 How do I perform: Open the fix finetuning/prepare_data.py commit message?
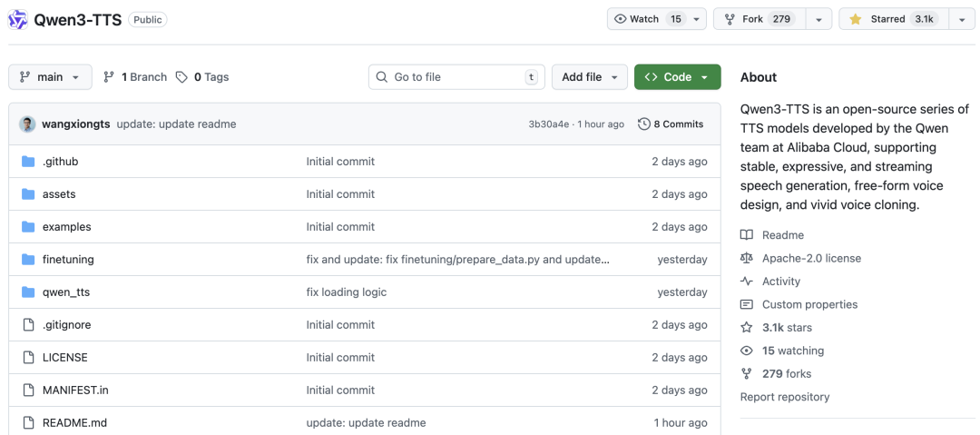point(458,259)
